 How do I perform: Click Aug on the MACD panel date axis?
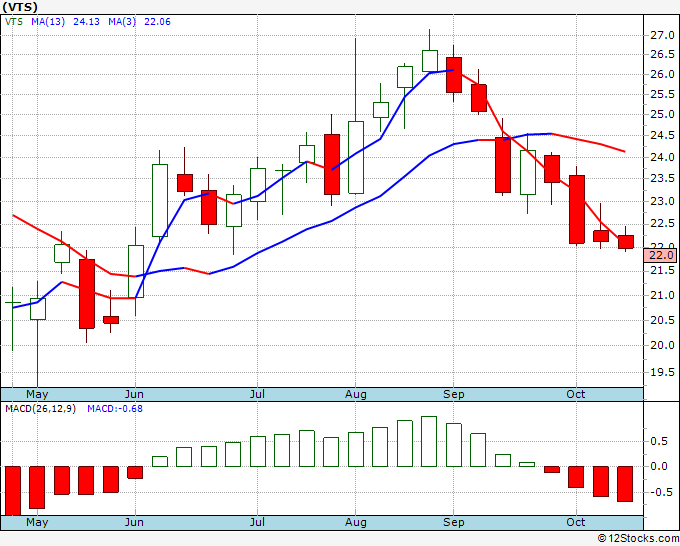[356, 522]
